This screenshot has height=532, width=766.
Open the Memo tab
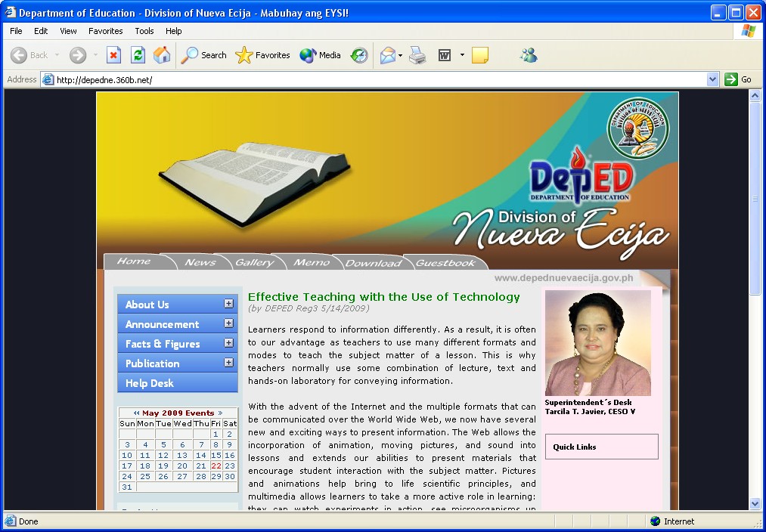pos(312,262)
